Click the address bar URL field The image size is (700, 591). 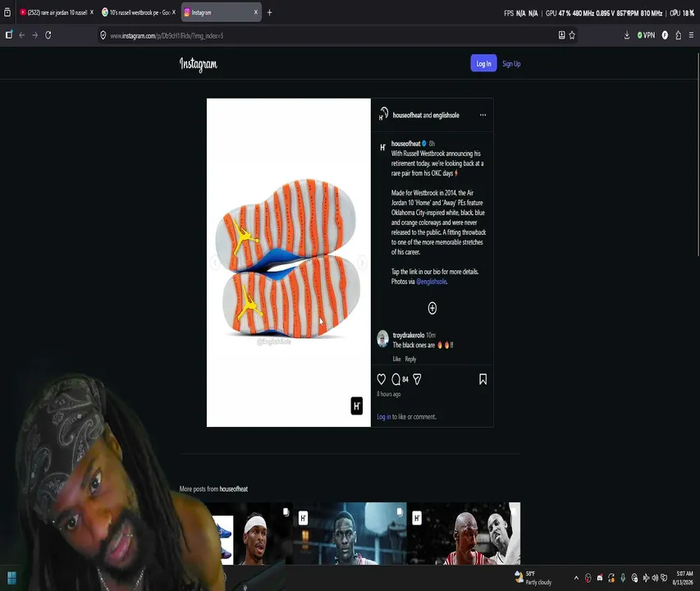pyautogui.click(x=331, y=35)
